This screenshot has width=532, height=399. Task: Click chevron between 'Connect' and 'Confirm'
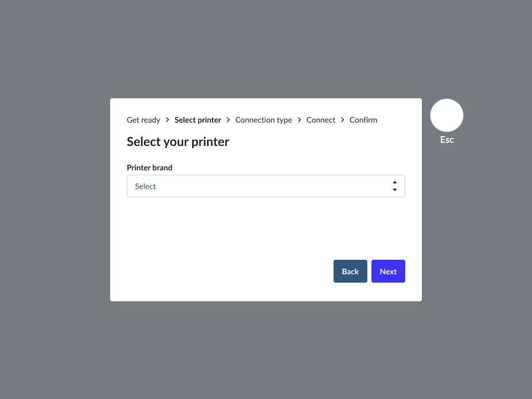click(x=342, y=120)
